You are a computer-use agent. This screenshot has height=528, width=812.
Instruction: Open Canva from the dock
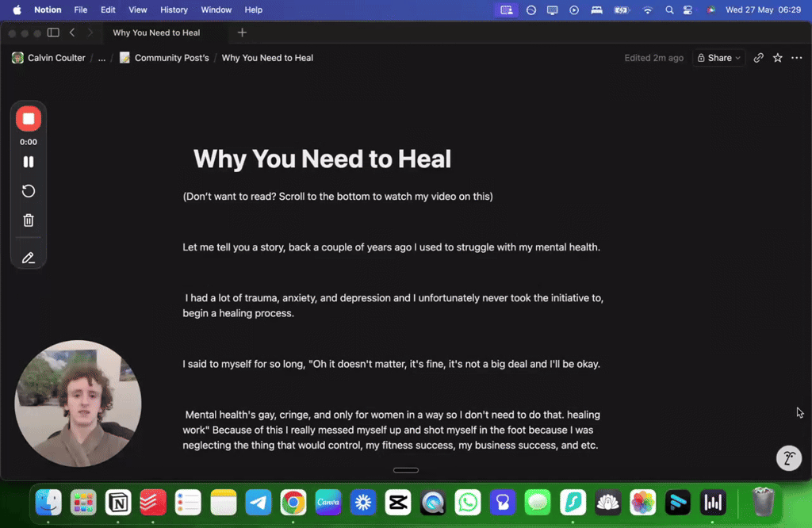click(327, 502)
